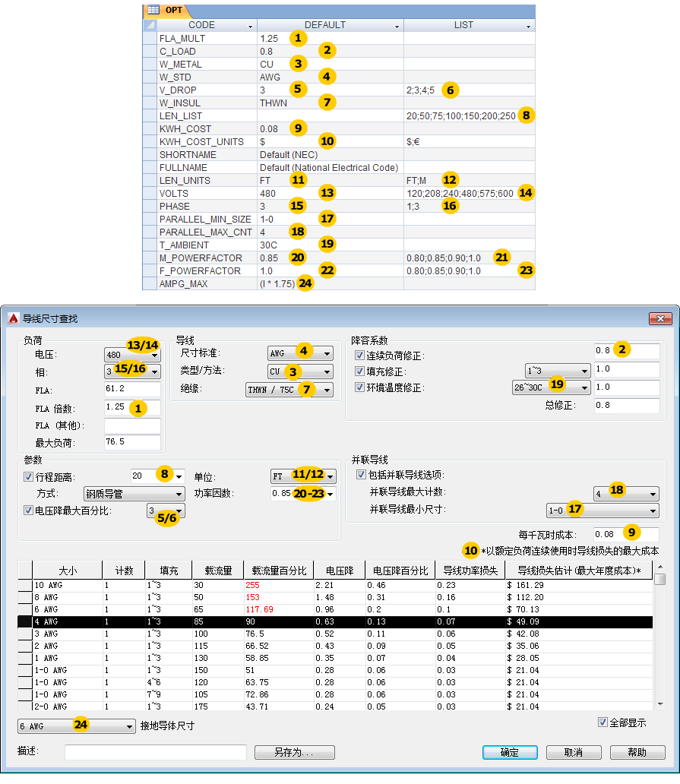Select the 4 AWG highlighted row
This screenshot has width=680, height=784.
point(335,621)
